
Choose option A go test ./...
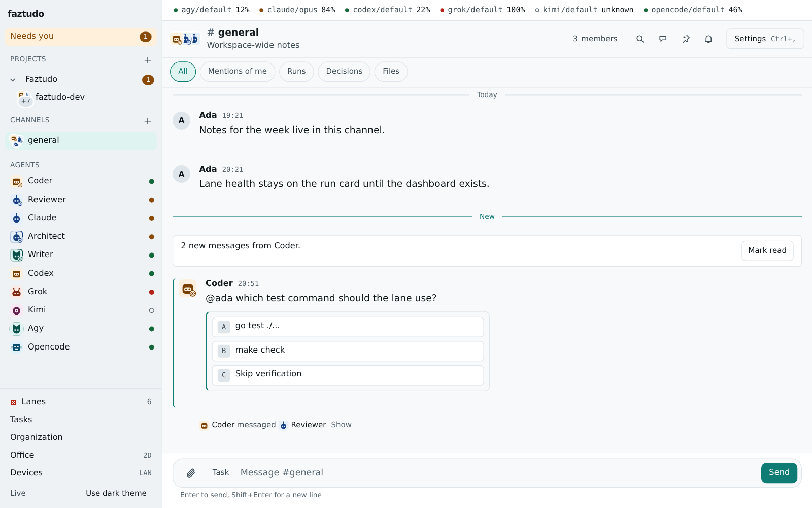[x=348, y=327]
